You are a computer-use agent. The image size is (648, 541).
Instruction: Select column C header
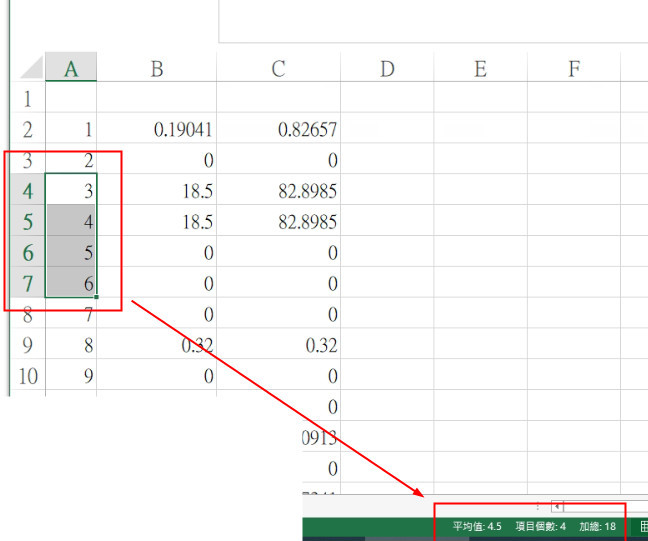[279, 68]
